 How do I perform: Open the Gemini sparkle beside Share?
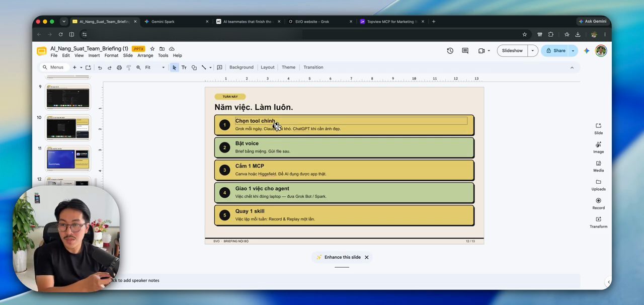(x=587, y=51)
